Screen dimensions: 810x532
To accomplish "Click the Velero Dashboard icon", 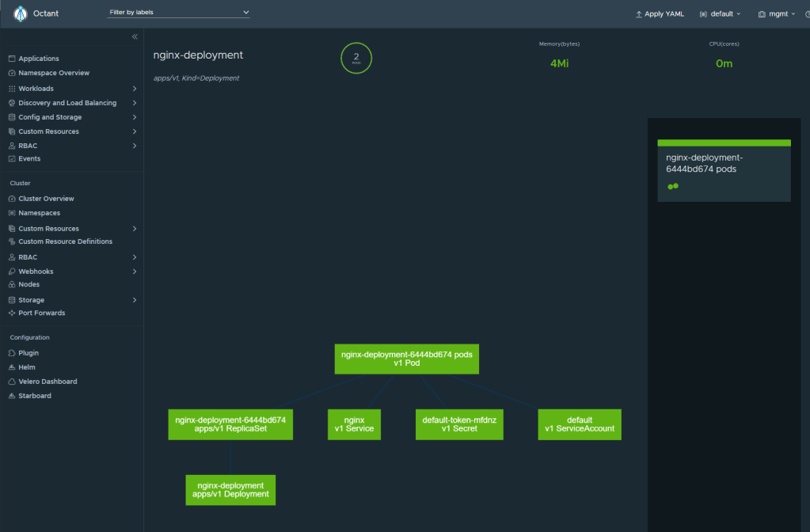I will click(12, 382).
